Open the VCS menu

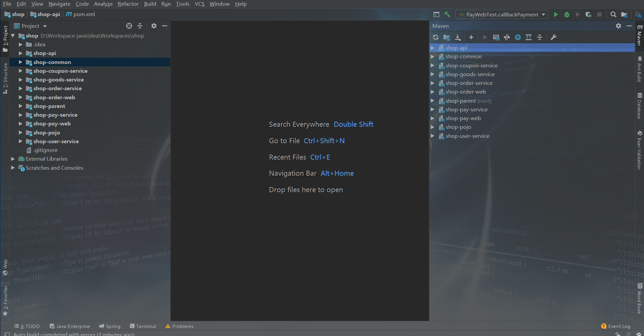pos(200,4)
